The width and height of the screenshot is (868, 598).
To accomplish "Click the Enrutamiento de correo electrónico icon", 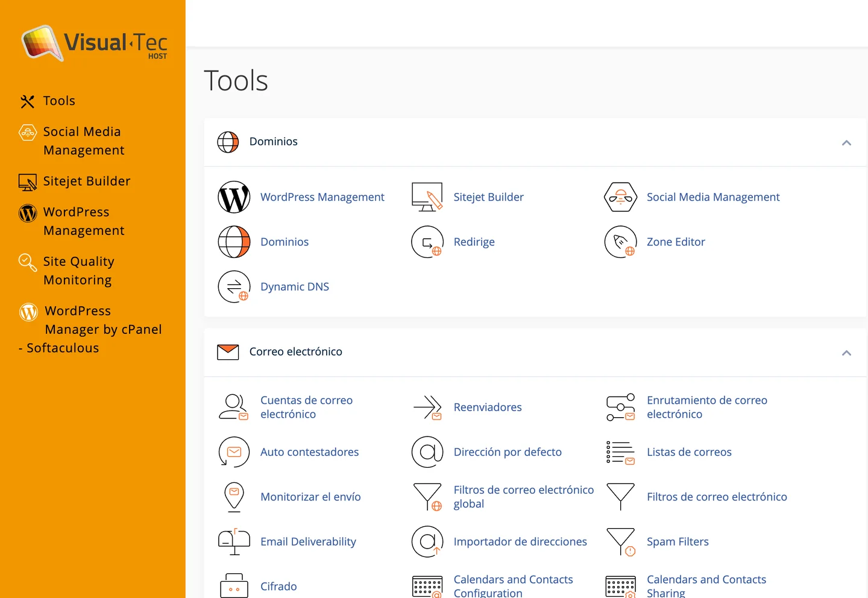I will [620, 407].
